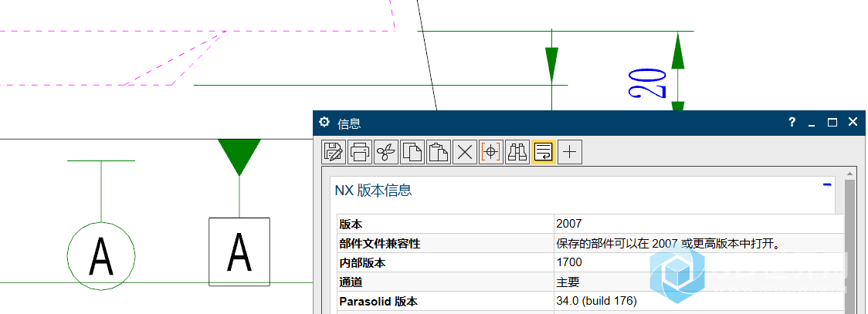The height and width of the screenshot is (314, 868).
Task: Click the help question mark in title bar
Action: (792, 122)
